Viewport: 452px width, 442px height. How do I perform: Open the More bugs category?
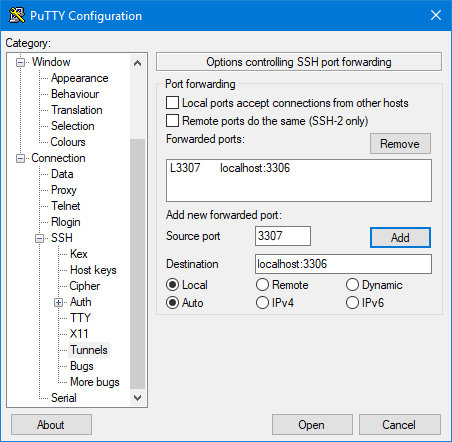95,382
